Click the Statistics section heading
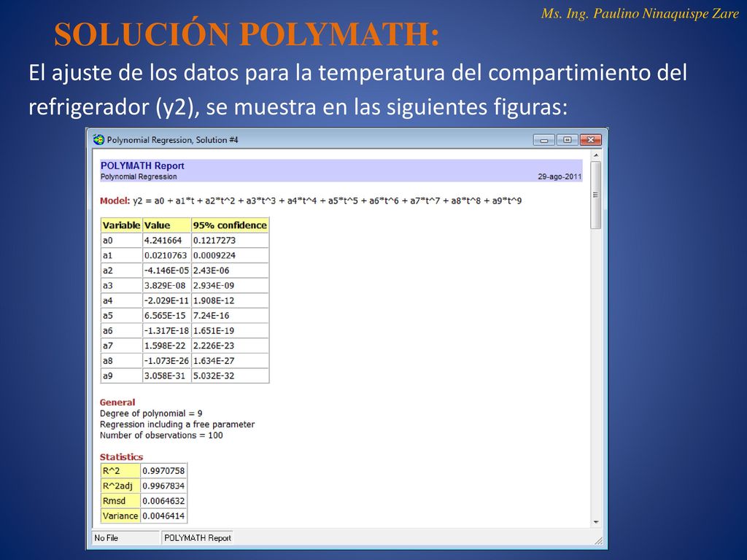The width and height of the screenshot is (747, 560). tap(122, 457)
